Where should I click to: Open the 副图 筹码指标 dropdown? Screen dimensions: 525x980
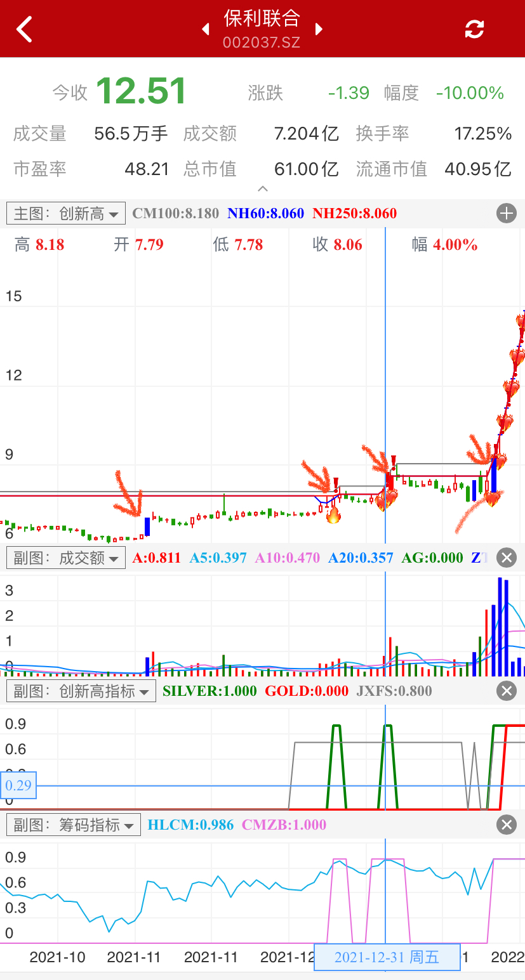click(74, 825)
